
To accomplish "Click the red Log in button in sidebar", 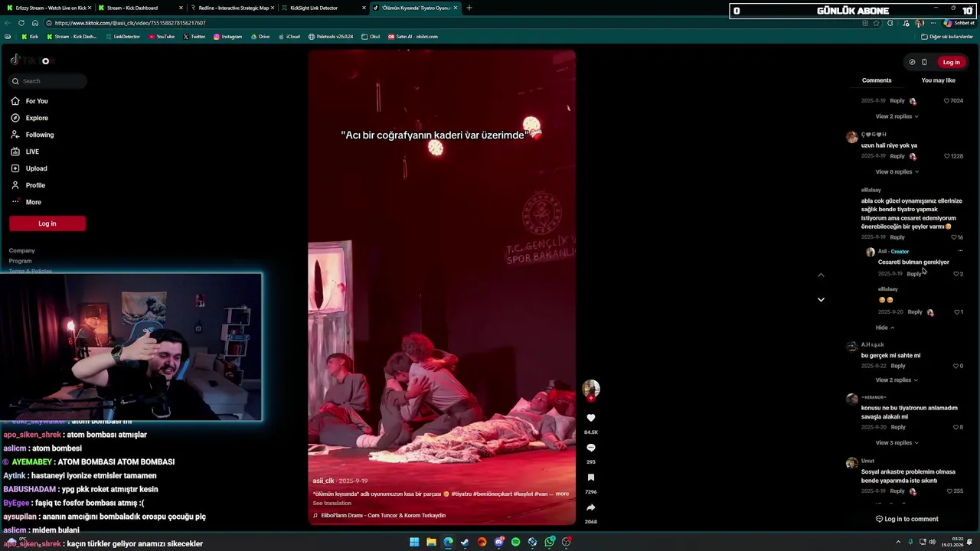I will (47, 223).
